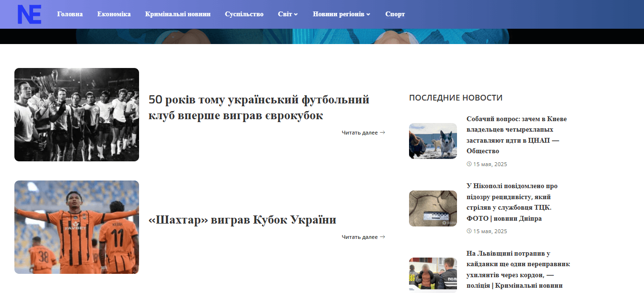Open the black-and-white football team photo
This screenshot has height=293, width=644.
[77, 114]
